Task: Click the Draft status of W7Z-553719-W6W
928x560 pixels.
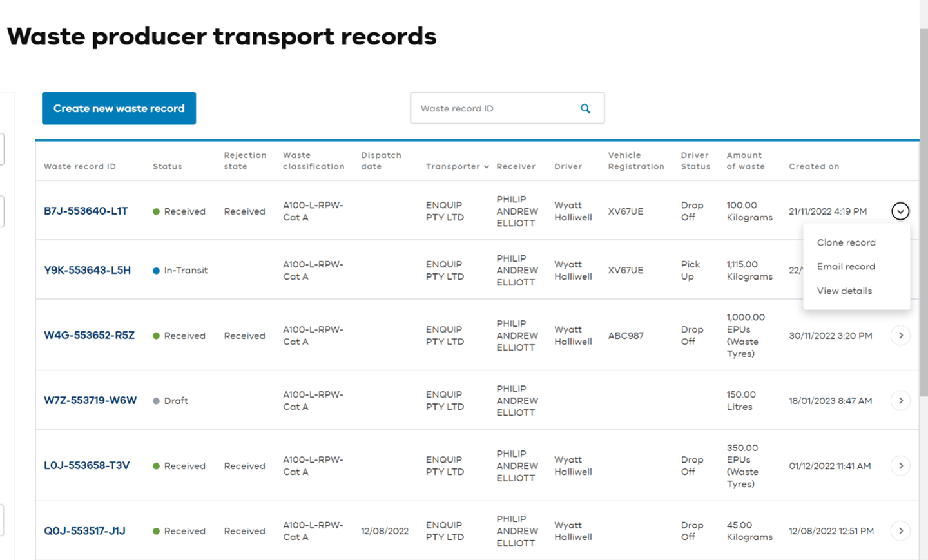Action: coord(170,401)
